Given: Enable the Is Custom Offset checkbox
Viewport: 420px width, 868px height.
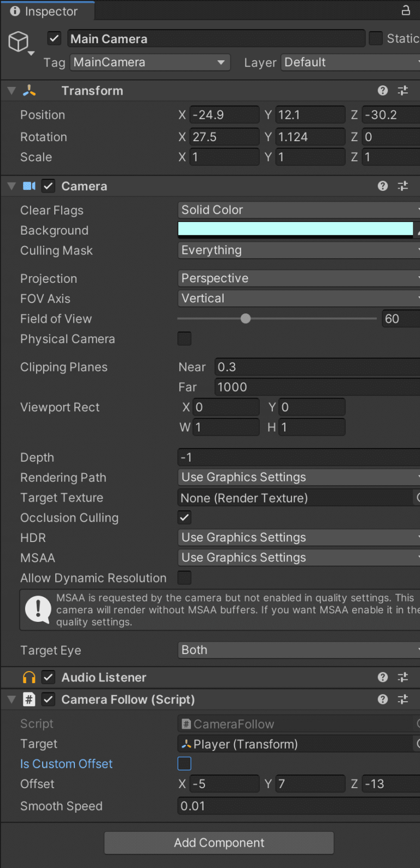Looking at the screenshot, I should tap(184, 764).
